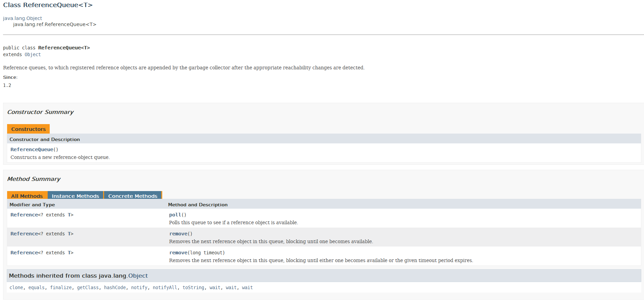
Task: Select the Constructors tab
Action: pyautogui.click(x=28, y=129)
